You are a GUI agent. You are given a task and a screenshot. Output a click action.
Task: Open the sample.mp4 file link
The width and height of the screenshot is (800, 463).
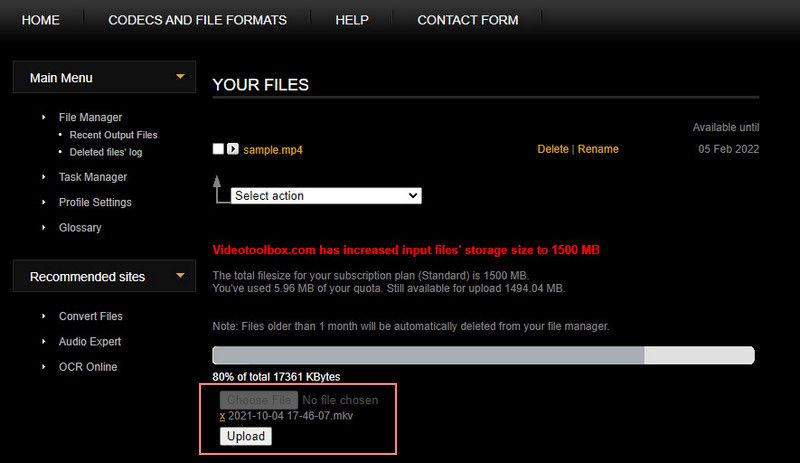[272, 149]
